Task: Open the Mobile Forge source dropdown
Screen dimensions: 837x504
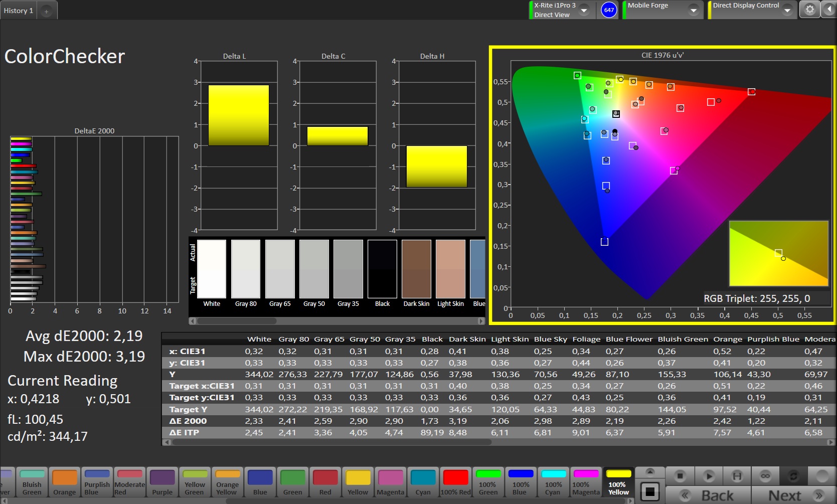Action: click(693, 10)
